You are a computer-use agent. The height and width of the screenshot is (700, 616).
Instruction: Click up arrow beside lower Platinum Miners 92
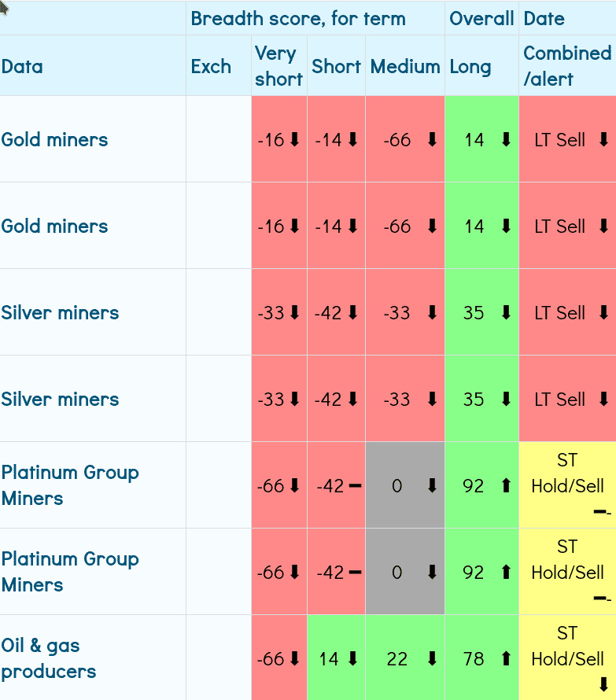(x=506, y=573)
